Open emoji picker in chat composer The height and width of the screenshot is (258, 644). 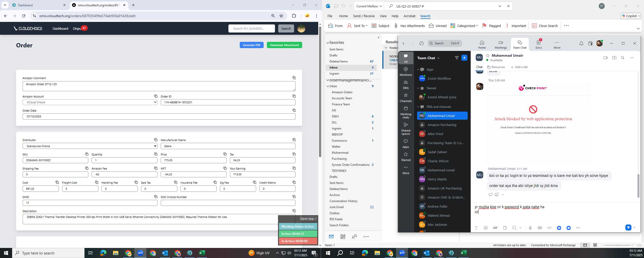click(486, 228)
